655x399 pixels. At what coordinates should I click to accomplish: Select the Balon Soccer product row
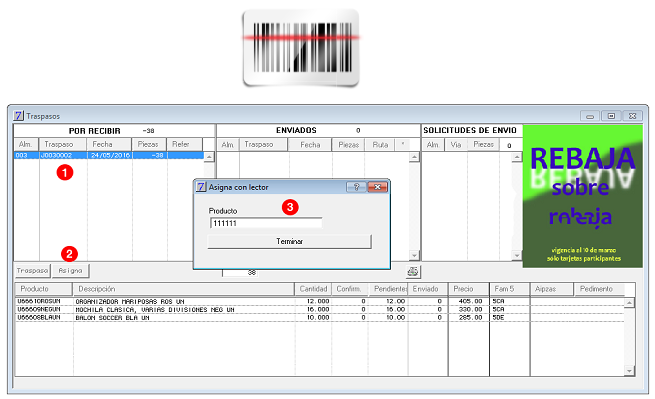tap(320, 318)
